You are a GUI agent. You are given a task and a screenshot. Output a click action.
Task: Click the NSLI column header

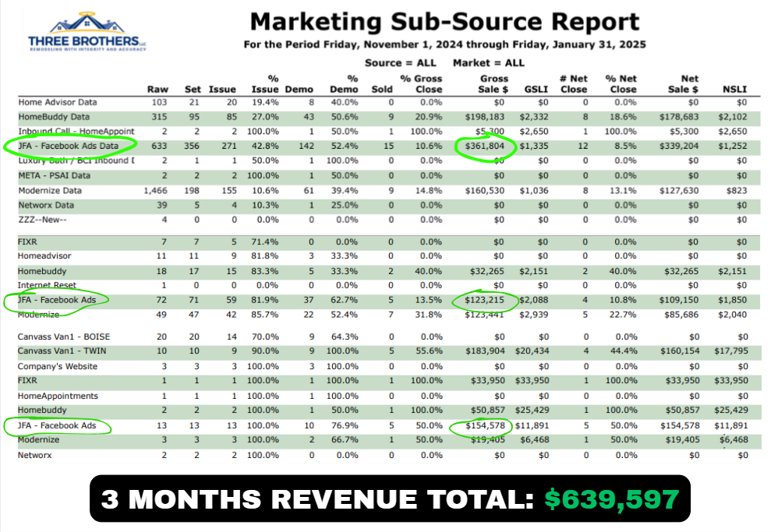point(734,90)
